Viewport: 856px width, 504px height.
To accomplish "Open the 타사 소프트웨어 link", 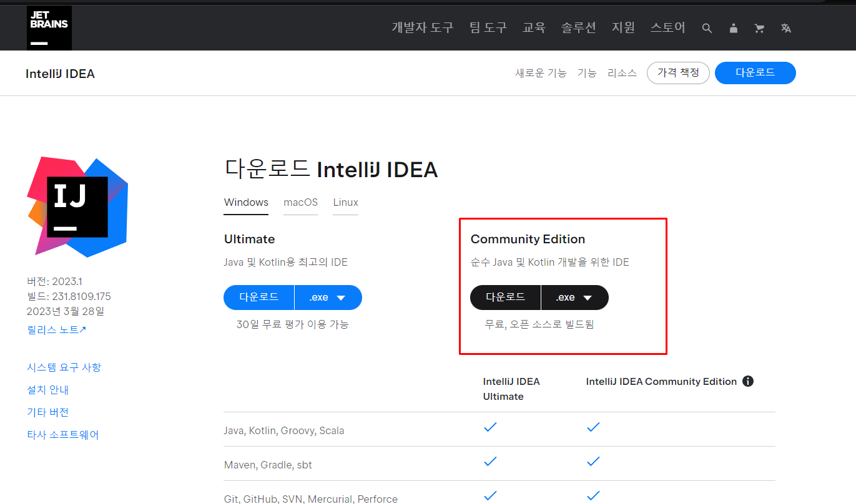I will point(63,435).
